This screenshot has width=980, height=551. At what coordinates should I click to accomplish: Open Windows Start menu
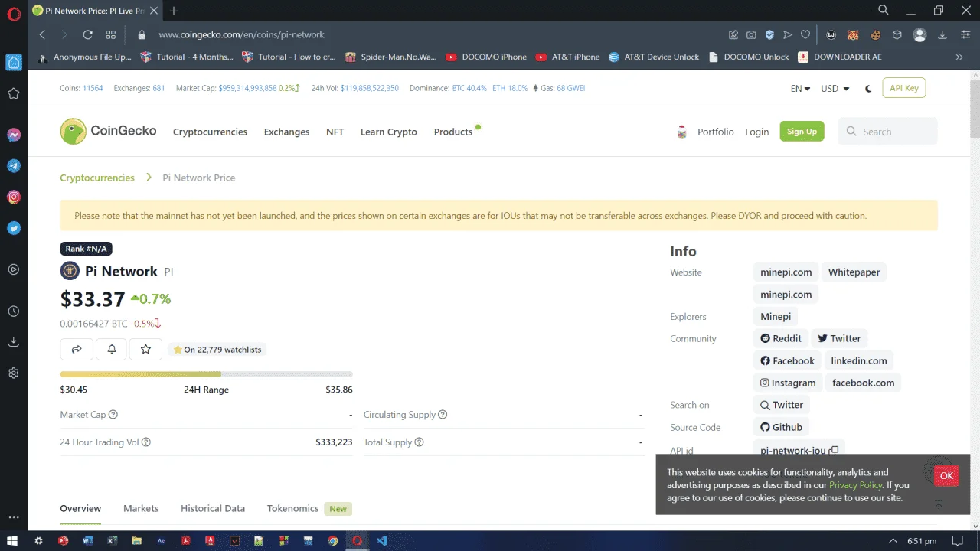[x=13, y=540]
